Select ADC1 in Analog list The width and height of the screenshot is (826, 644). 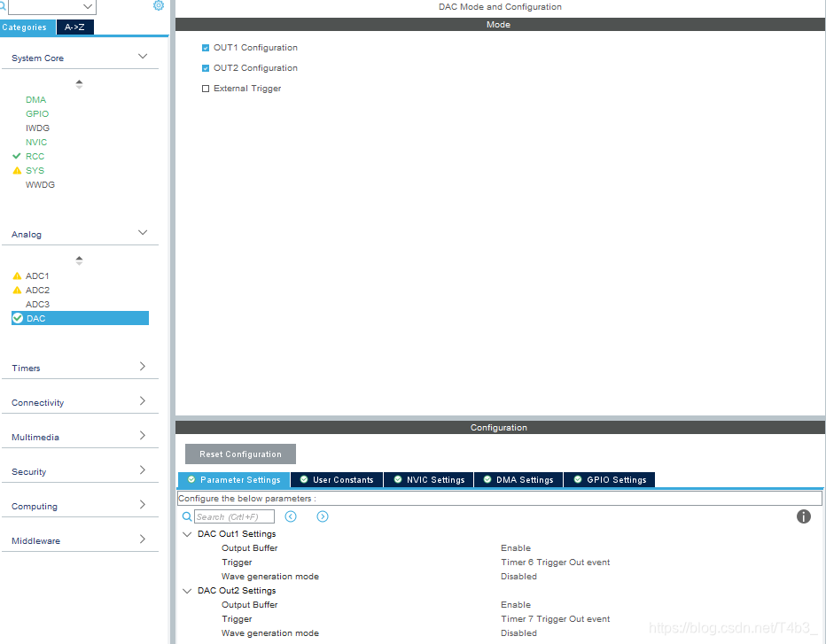(37, 275)
